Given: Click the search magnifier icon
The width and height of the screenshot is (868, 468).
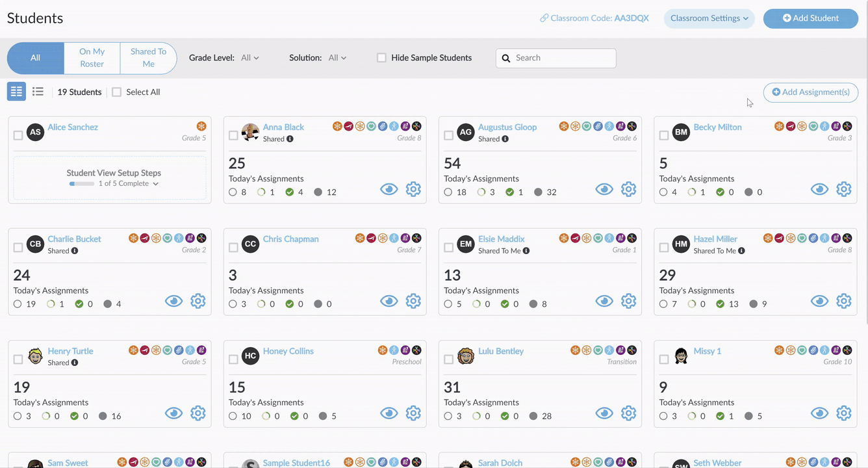Looking at the screenshot, I should 506,58.
